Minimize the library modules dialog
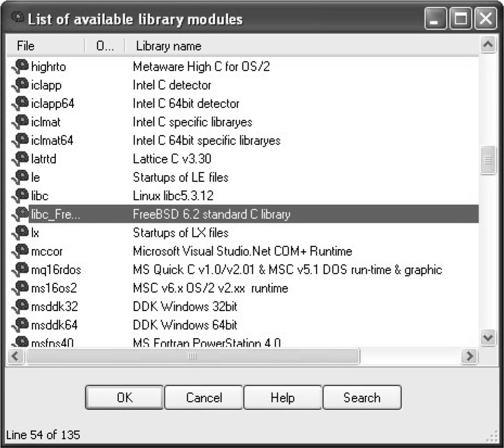This screenshot has height=448, width=504. point(435,18)
